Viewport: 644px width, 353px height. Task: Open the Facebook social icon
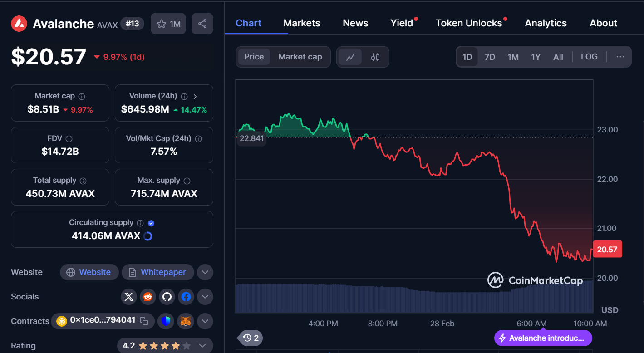pos(186,297)
